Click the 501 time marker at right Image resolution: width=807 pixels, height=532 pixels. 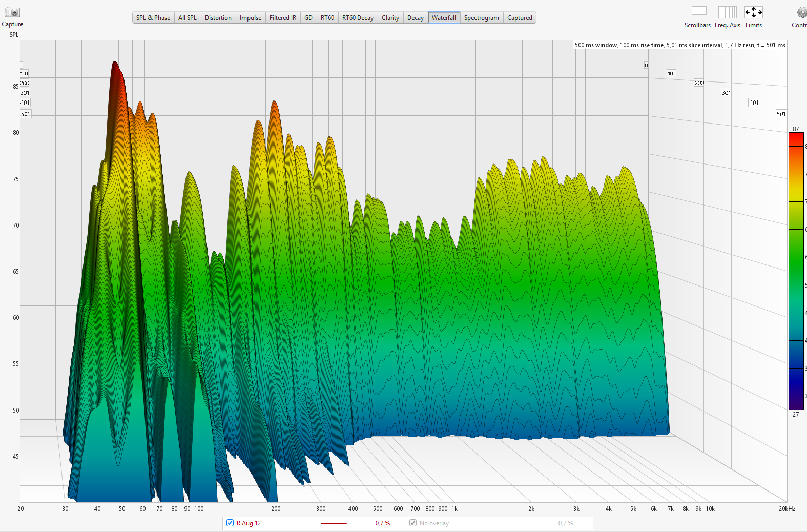click(781, 114)
